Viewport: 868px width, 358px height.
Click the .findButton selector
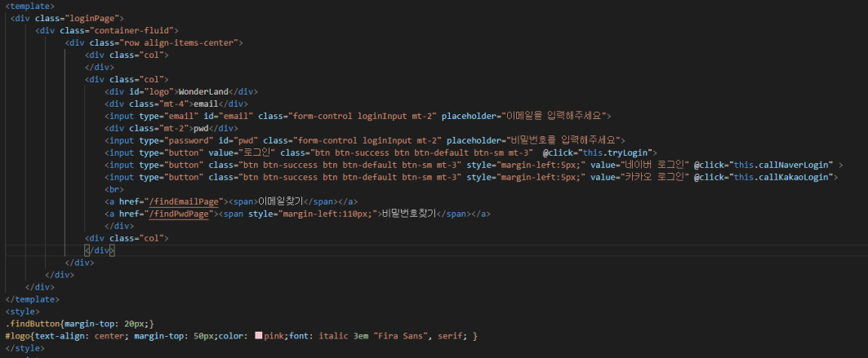(x=32, y=324)
